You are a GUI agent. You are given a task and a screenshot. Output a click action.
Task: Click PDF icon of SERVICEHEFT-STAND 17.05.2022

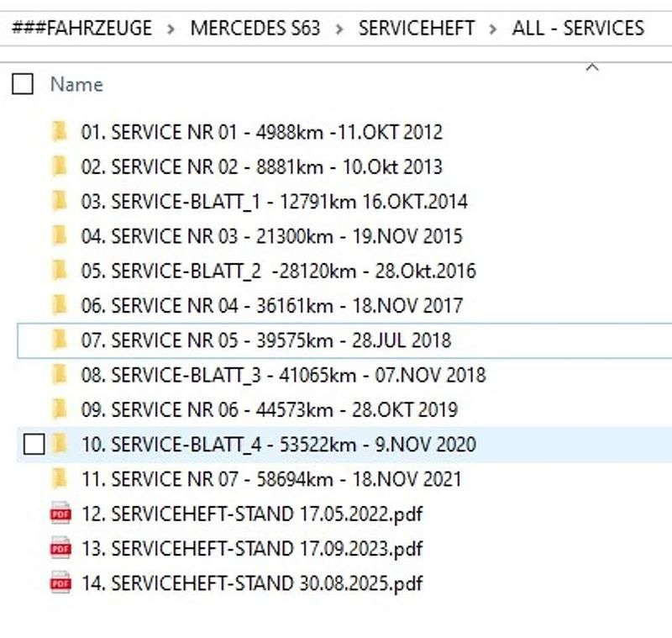60,513
